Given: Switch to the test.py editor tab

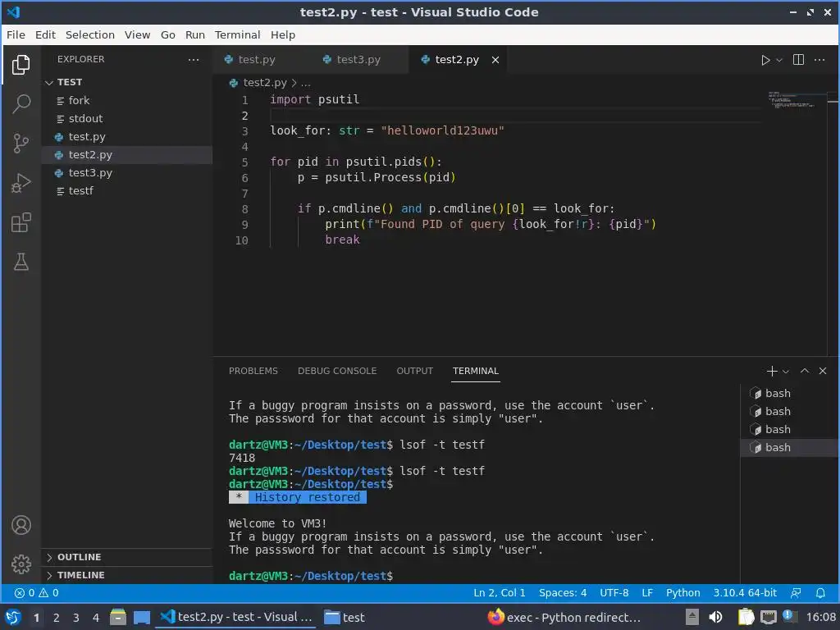Looking at the screenshot, I should (x=257, y=59).
